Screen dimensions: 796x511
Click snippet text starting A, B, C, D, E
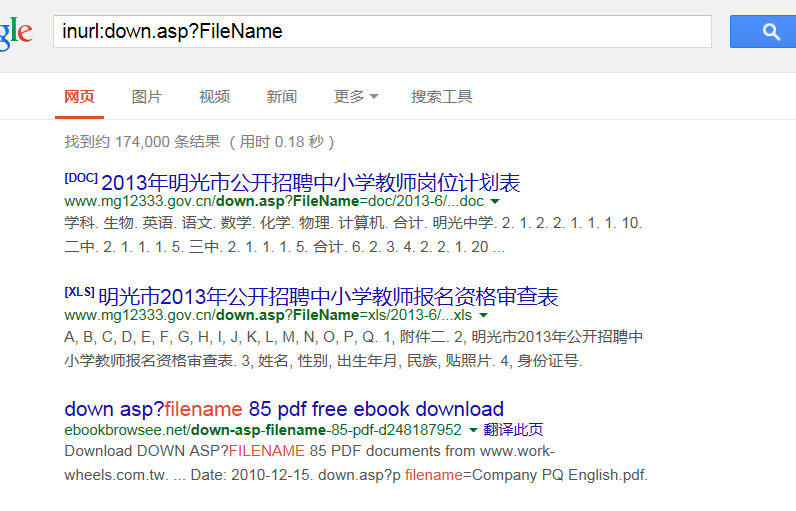354,349
